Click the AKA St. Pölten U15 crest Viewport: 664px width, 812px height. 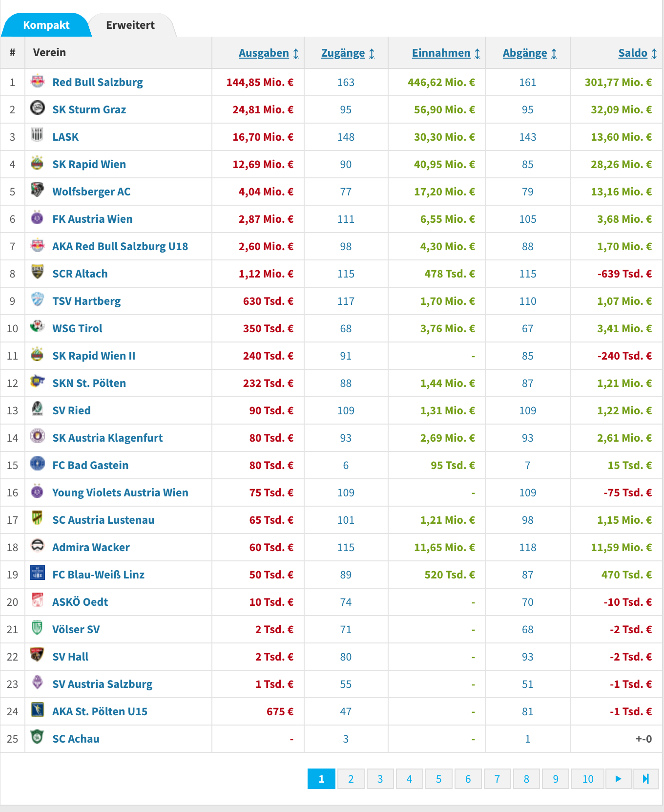point(38,710)
